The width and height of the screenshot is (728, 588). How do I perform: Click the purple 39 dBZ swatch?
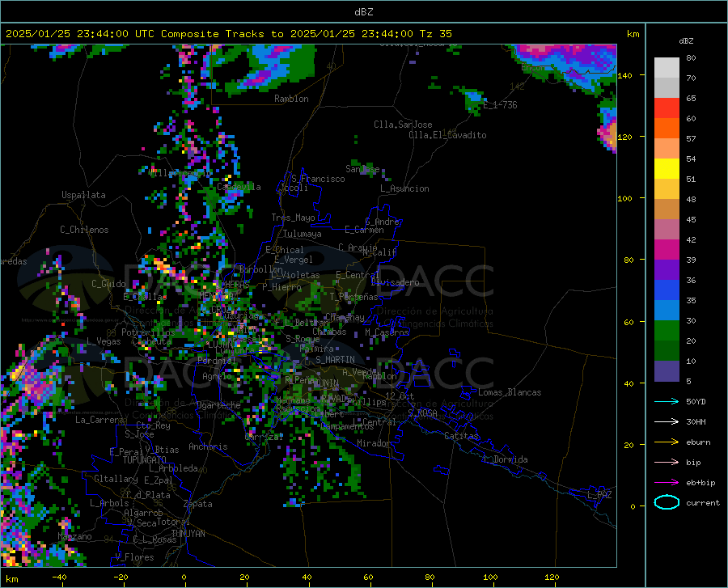point(667,270)
